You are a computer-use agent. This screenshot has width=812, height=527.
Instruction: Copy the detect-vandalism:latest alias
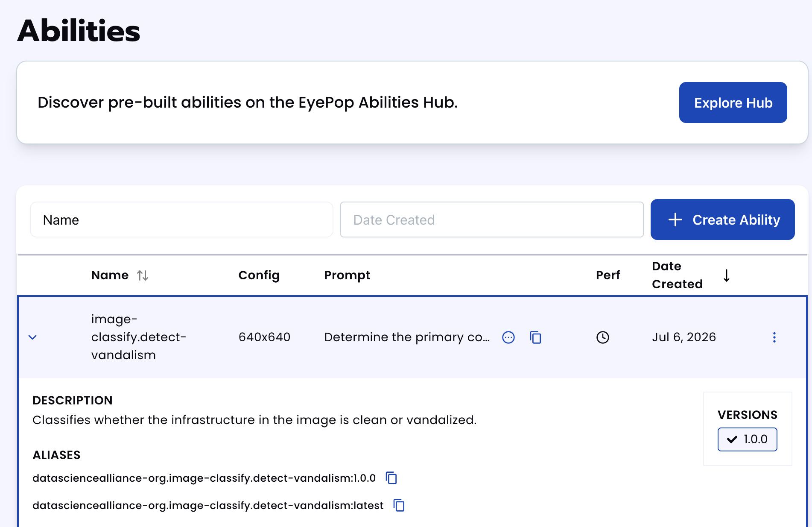pos(399,505)
